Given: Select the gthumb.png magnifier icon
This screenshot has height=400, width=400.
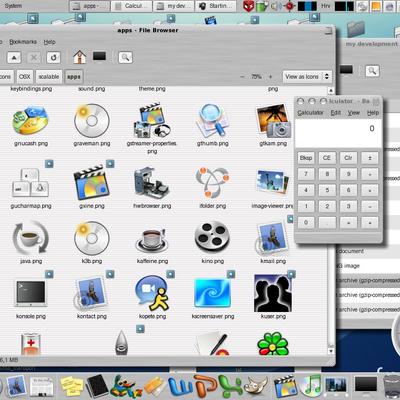Looking at the screenshot, I should pyautogui.click(x=213, y=121).
